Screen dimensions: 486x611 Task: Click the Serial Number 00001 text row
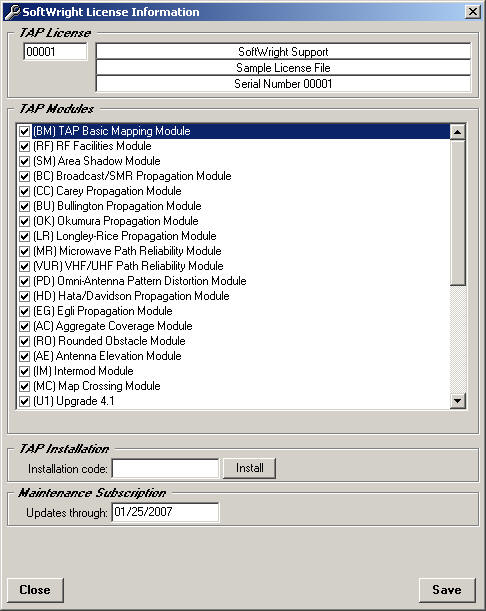(283, 84)
